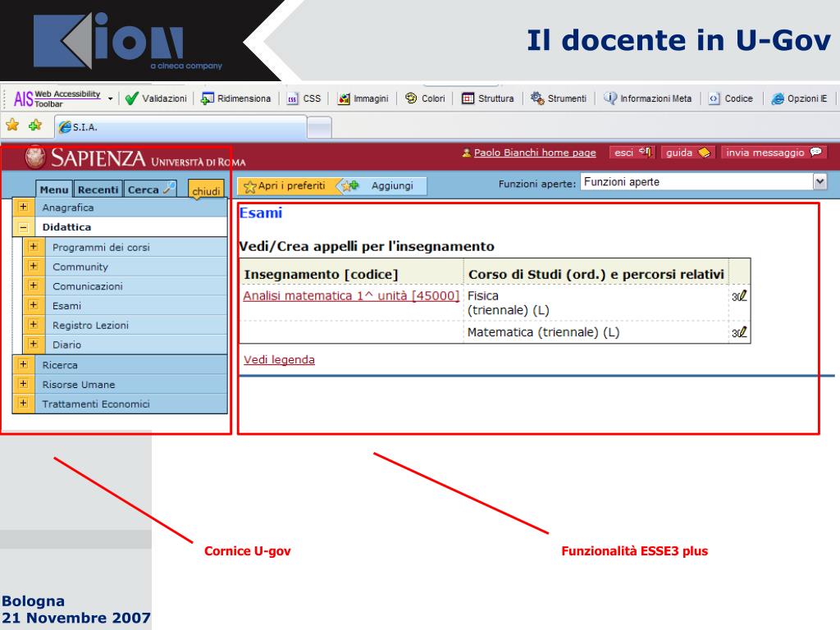Open Analisi matematica 1^ unità [45000] link

351,295
